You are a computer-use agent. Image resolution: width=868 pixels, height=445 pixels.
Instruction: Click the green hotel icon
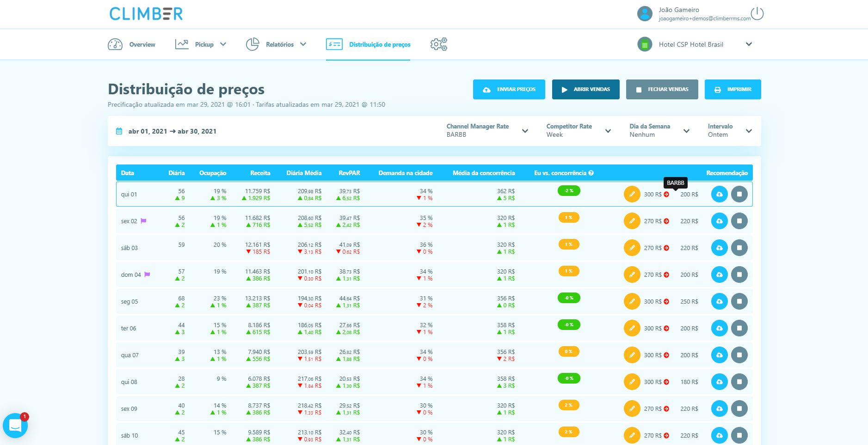pyautogui.click(x=645, y=44)
